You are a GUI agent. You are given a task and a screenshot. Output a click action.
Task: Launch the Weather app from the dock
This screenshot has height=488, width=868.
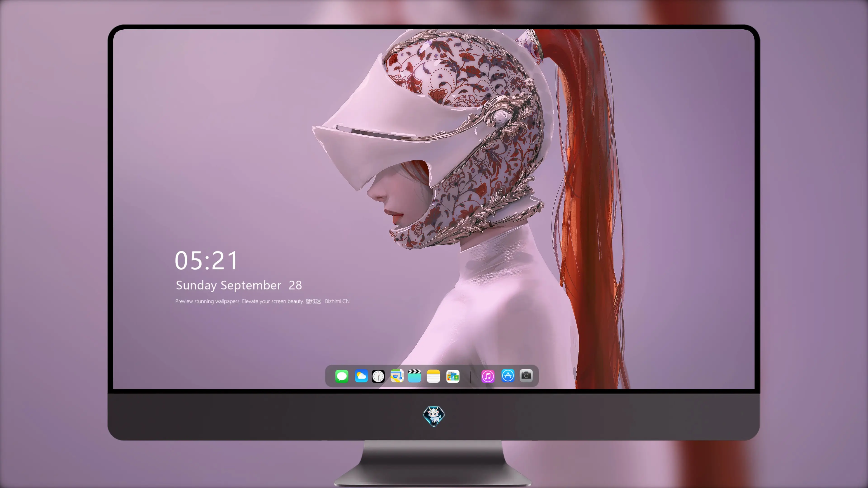361,376
